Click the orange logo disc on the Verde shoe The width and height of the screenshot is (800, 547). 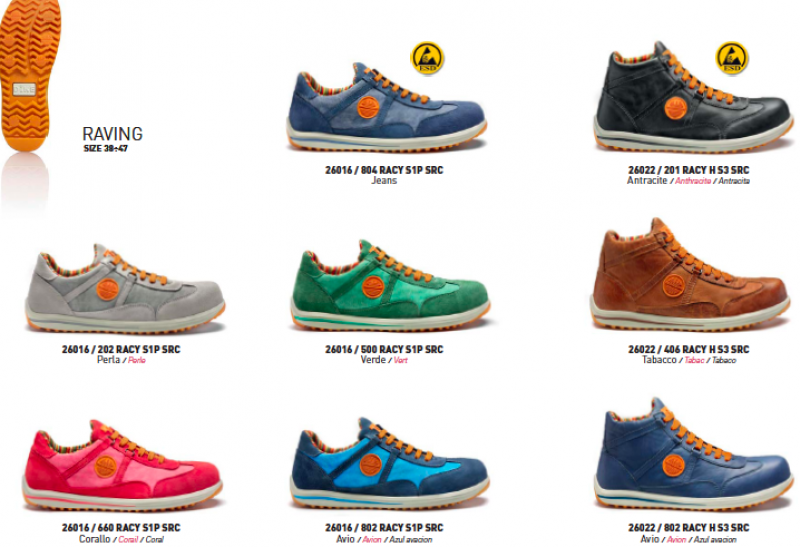[x=373, y=287]
